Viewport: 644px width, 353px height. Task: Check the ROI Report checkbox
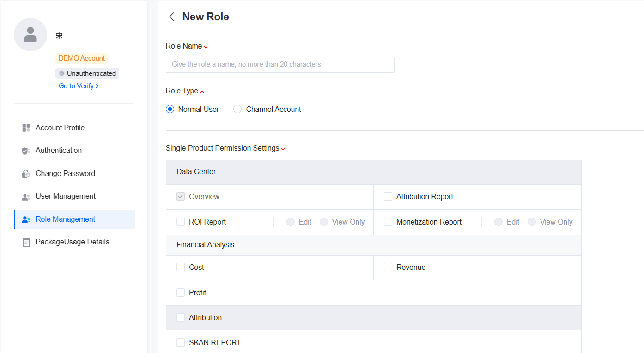tap(181, 222)
